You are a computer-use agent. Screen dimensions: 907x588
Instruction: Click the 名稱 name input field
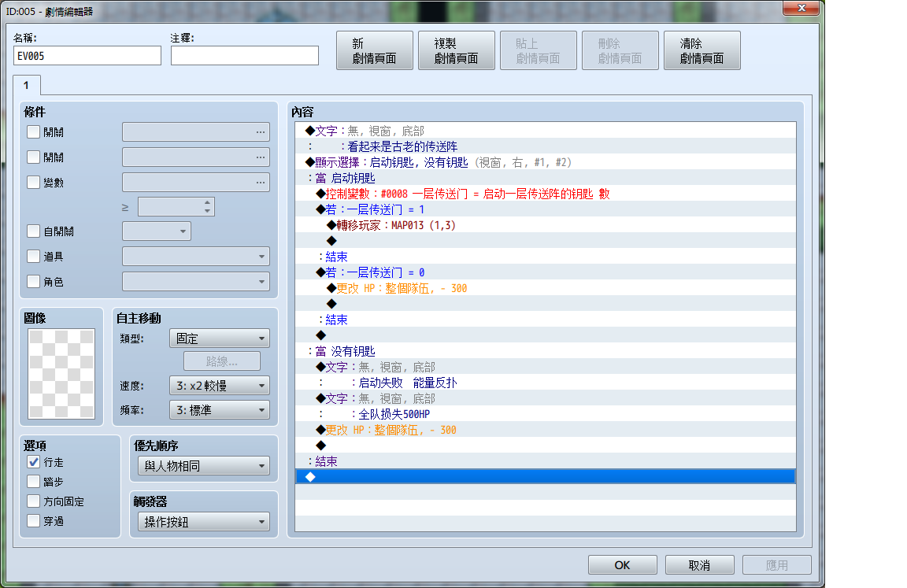(87, 56)
